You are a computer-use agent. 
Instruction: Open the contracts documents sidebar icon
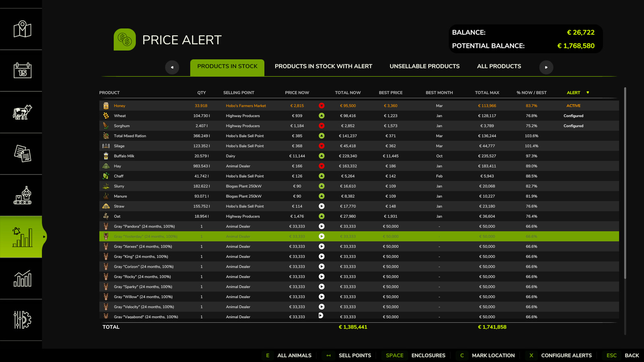[23, 154]
